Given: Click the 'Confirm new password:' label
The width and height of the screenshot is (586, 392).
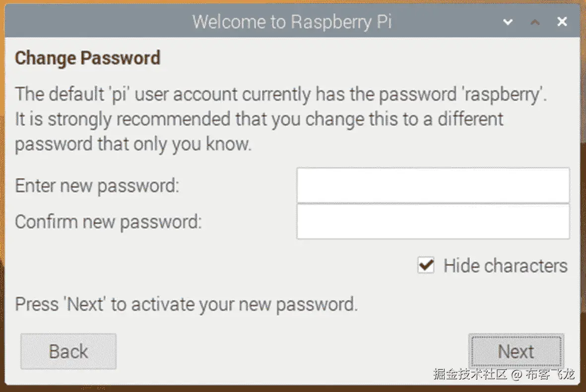Looking at the screenshot, I should pyautogui.click(x=108, y=222).
